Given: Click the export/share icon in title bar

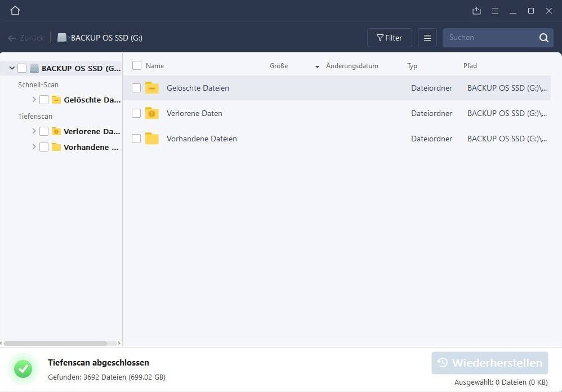Looking at the screenshot, I should point(476,11).
